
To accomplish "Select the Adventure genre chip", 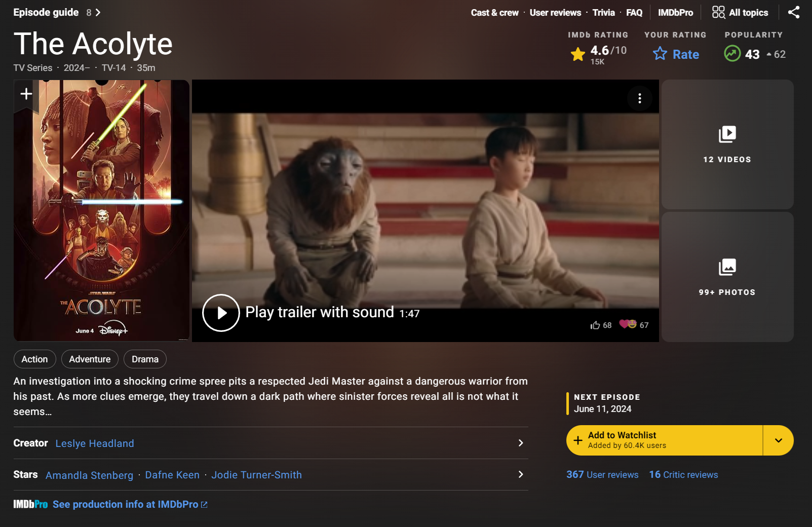I will [90, 359].
